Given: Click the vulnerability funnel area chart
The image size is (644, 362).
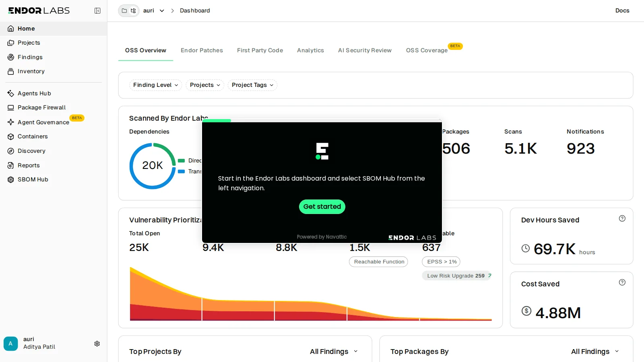Looking at the screenshot, I should (311, 294).
